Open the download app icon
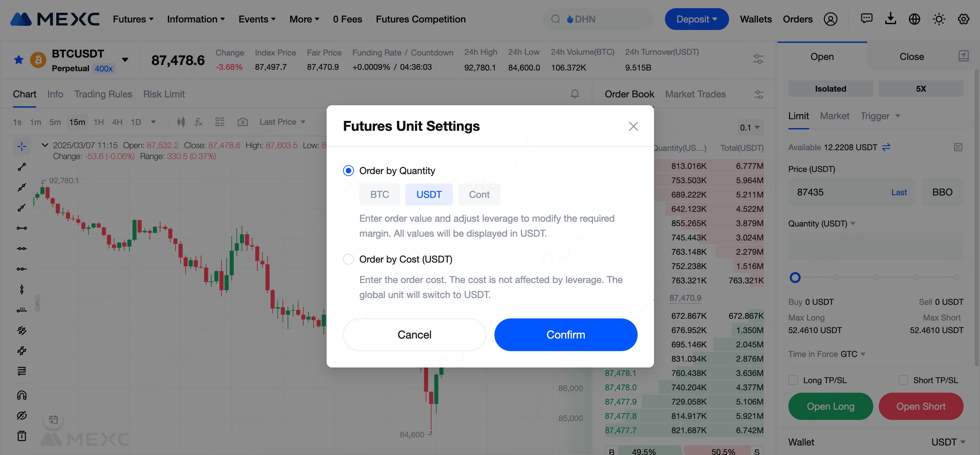 click(890, 19)
